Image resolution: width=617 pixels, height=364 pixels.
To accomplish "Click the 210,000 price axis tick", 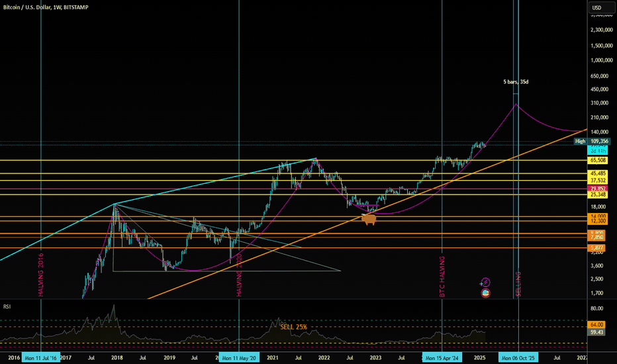I will coord(599,117).
